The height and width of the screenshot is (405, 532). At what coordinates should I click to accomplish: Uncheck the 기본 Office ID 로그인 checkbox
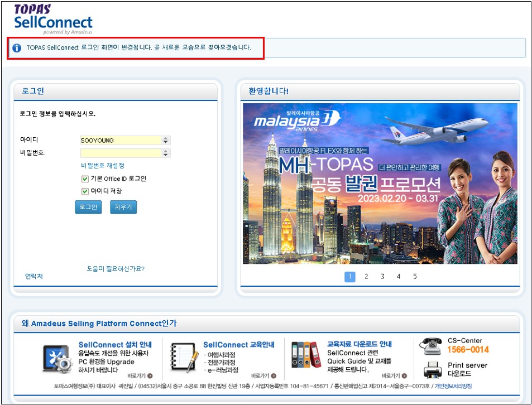point(85,179)
